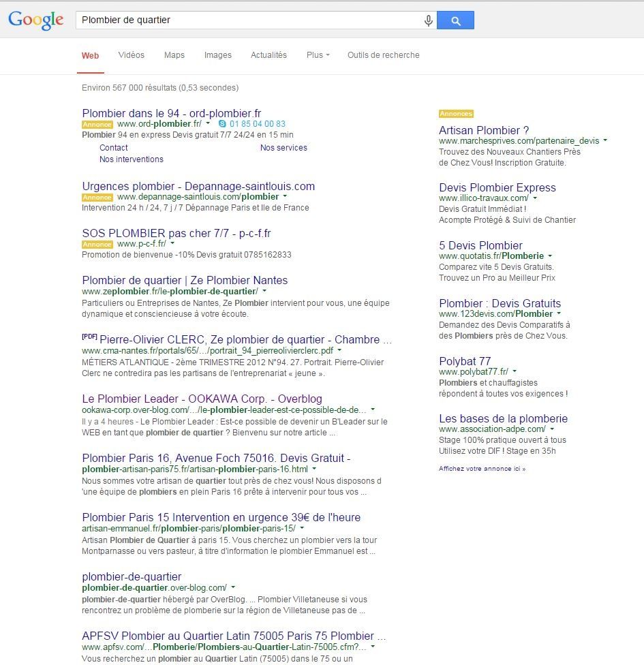Switch to the Maps tab
This screenshot has width=644, height=665.
(x=174, y=55)
